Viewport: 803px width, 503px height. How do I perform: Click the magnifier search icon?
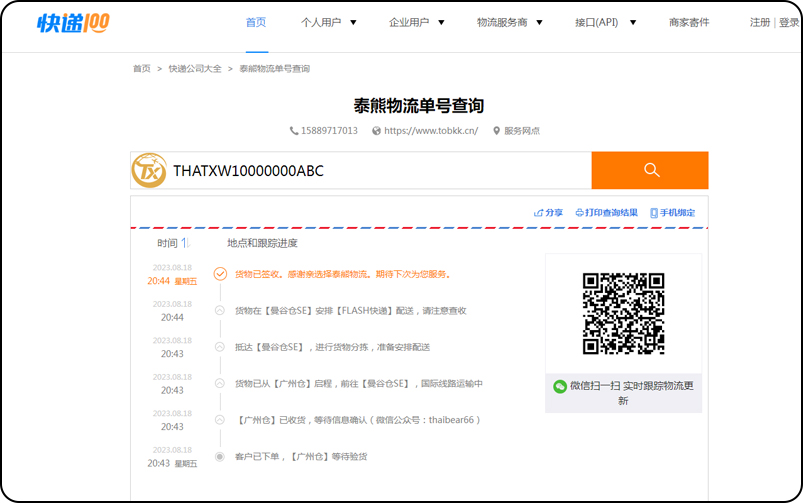coord(651,170)
